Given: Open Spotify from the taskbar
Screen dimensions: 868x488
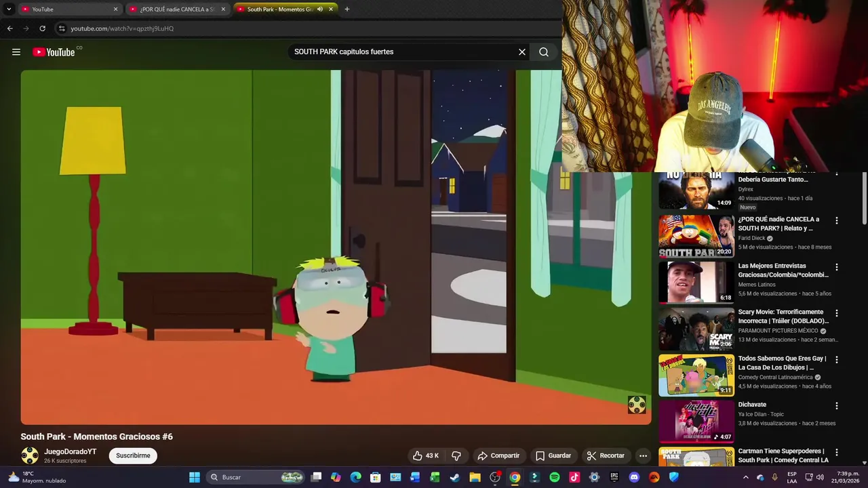Looking at the screenshot, I should point(554,477).
